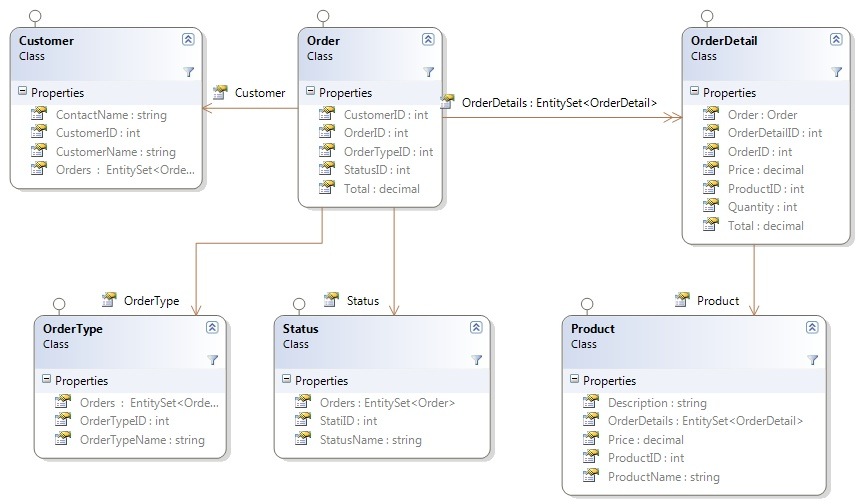Select the interface lollipop above Product class
The image size is (859, 504).
(x=587, y=304)
